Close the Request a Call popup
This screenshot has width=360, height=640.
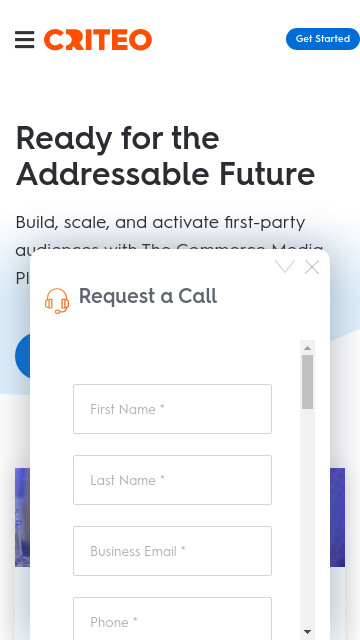[312, 267]
